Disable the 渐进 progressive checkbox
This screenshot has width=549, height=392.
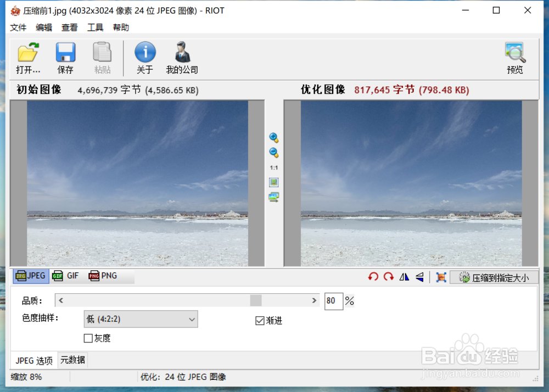coord(260,321)
